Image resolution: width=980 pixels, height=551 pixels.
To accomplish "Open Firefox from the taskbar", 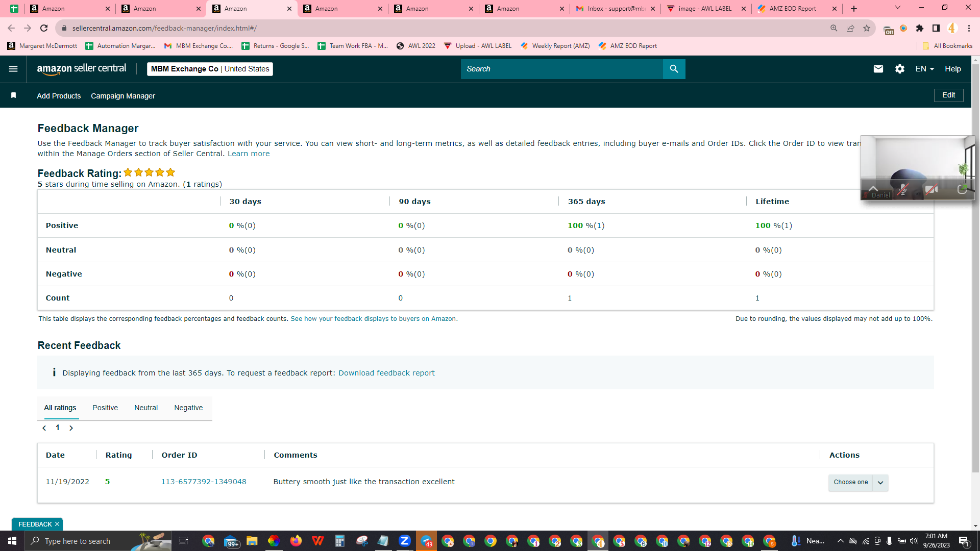I will [296, 541].
